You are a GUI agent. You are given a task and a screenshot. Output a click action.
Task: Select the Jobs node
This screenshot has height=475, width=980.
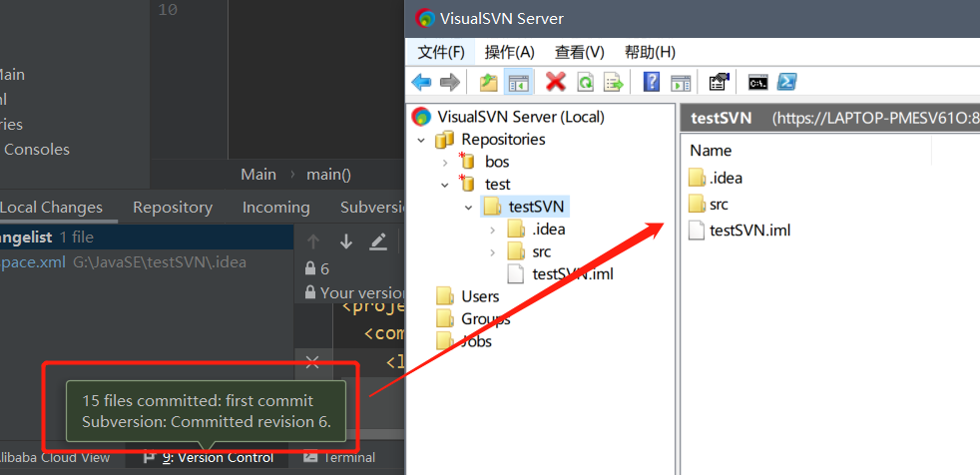[x=476, y=341]
